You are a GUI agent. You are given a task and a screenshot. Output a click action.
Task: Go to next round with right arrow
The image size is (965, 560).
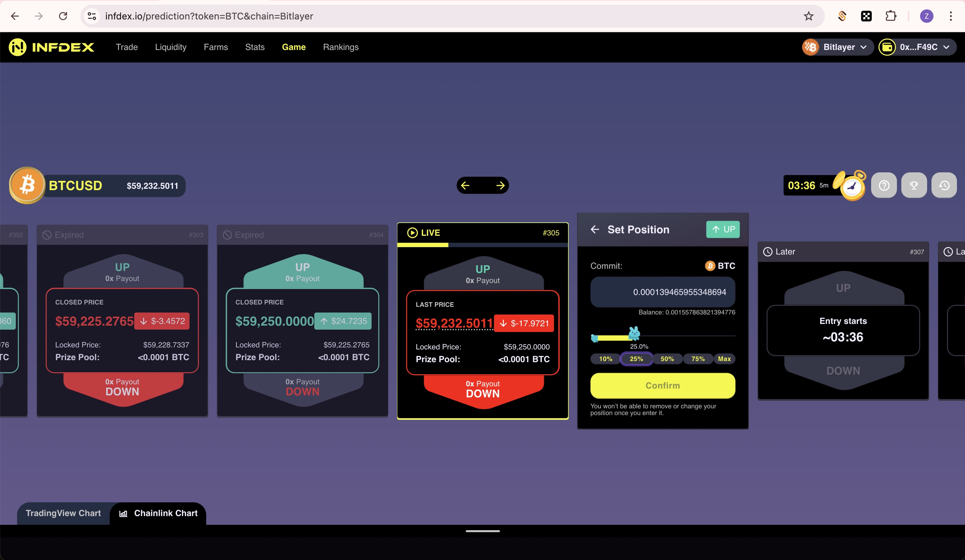coord(500,185)
